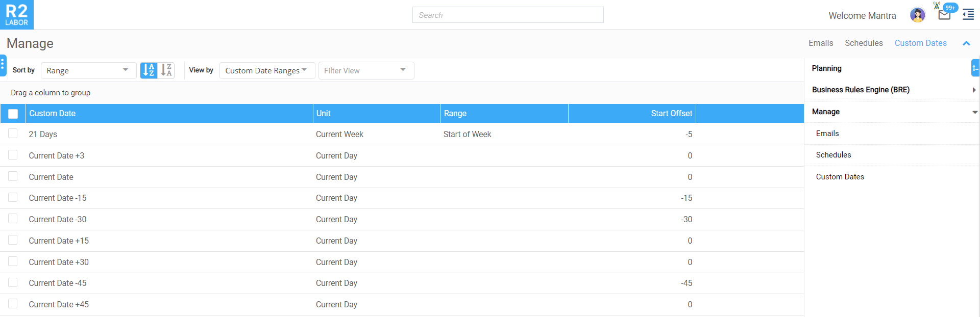Sort descending with the Z-A icon
This screenshot has height=317, width=980.
[x=166, y=70]
